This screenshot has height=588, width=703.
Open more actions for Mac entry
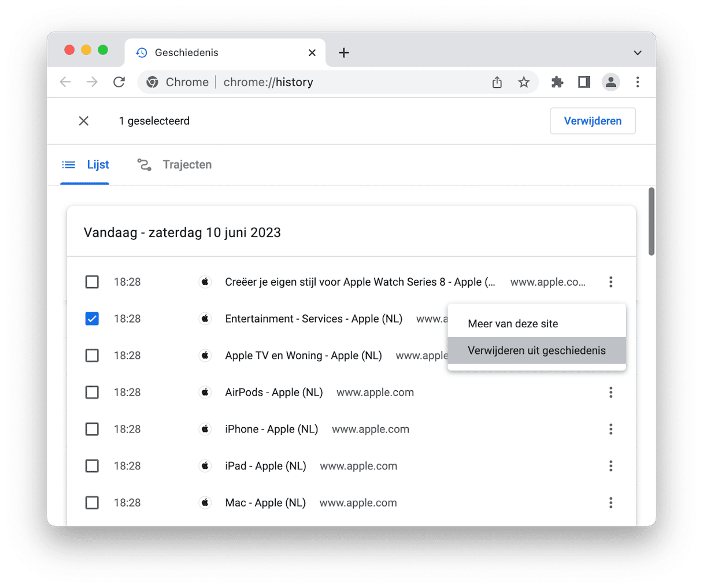pos(610,503)
